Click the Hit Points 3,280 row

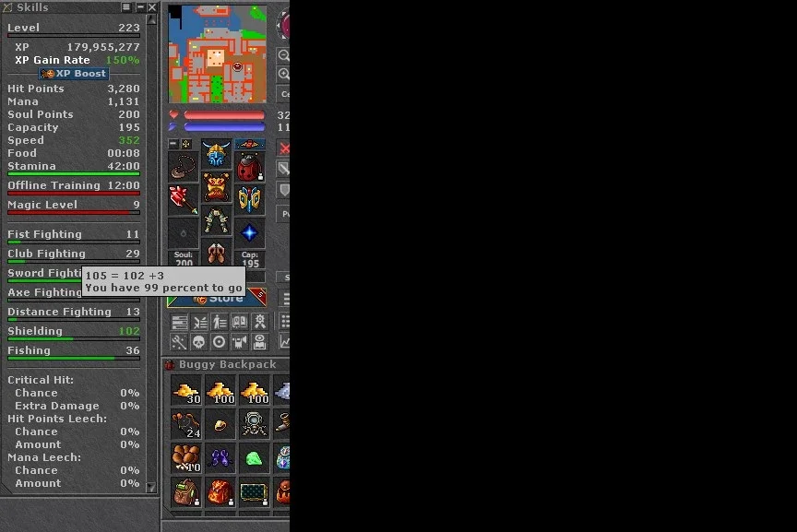pyautogui.click(x=74, y=89)
